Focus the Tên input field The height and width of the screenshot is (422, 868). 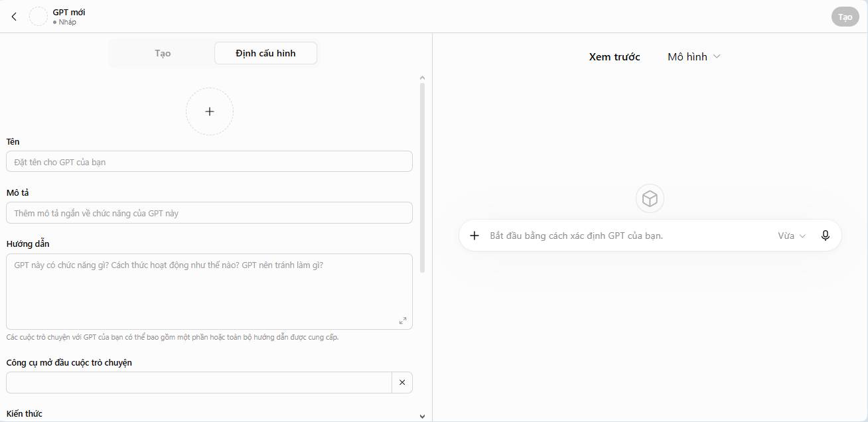point(209,162)
